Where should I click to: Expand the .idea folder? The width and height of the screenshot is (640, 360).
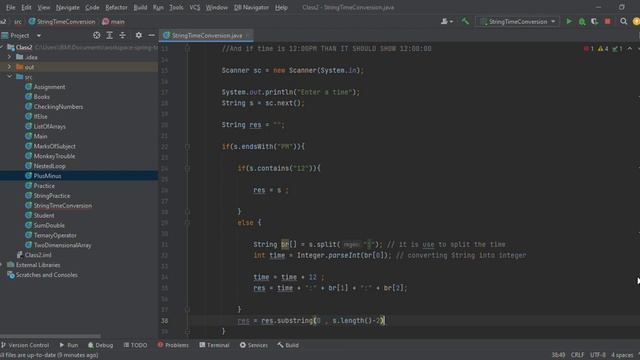9,57
